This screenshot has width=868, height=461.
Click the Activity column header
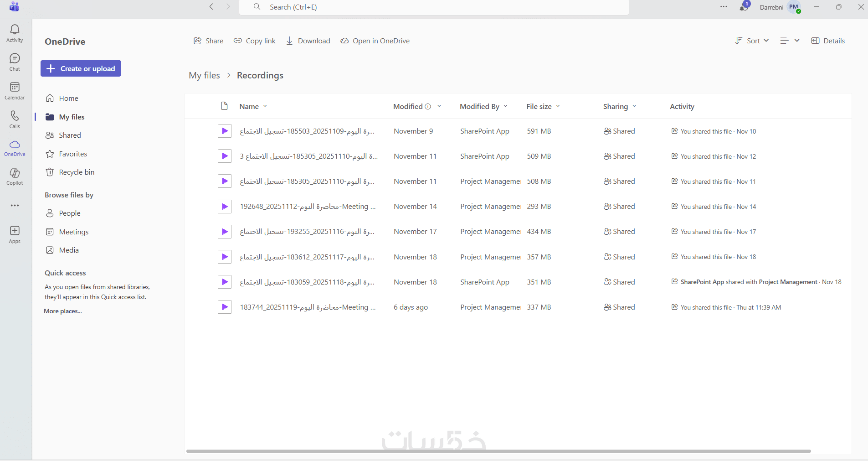(x=682, y=106)
